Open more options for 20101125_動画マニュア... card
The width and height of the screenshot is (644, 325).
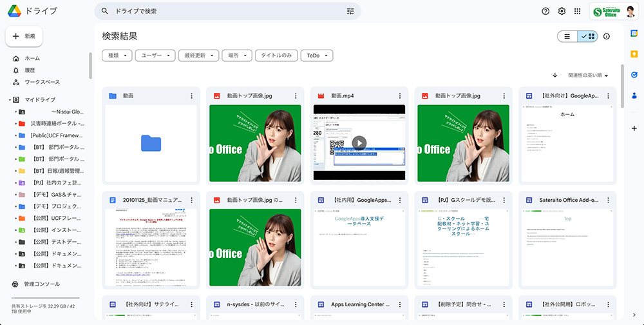pos(191,201)
